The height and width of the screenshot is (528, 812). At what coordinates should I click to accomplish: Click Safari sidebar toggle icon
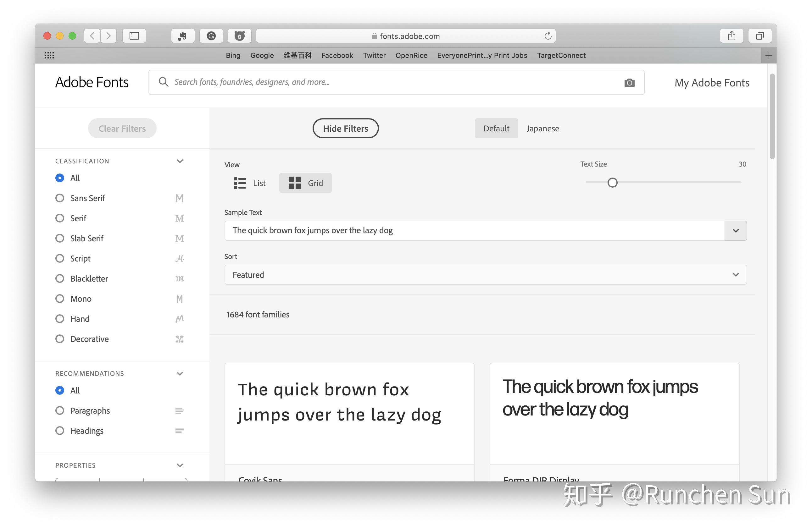click(x=134, y=36)
